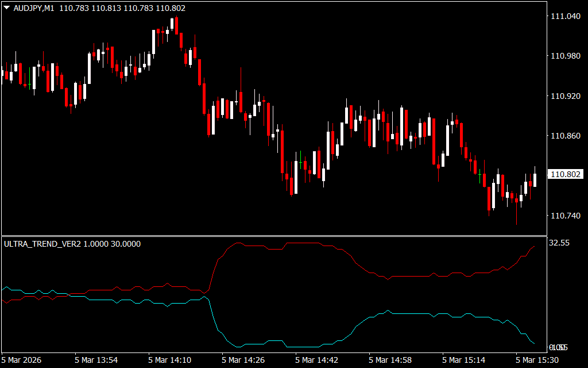Image resolution: width=588 pixels, height=368 pixels.
Task: Click the 5 Mar 15:14 time label
Action: 464,360
